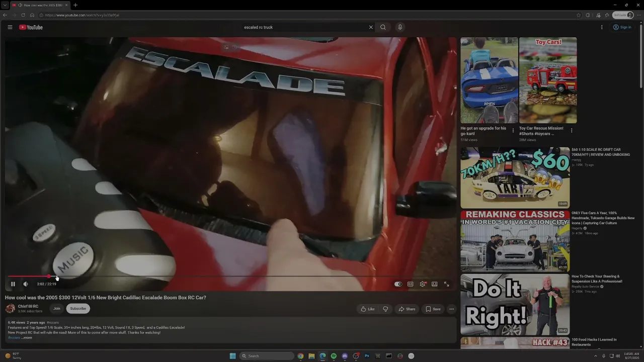Open the #rccars hashtag beside upload date

point(53,322)
